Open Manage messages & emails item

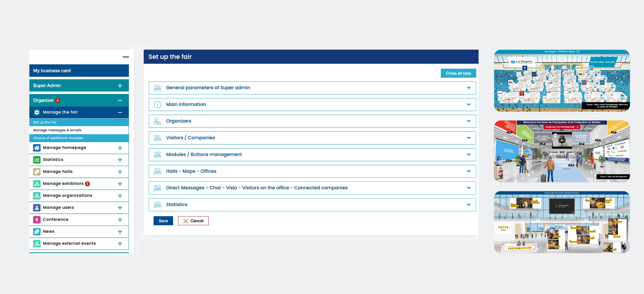(57, 130)
